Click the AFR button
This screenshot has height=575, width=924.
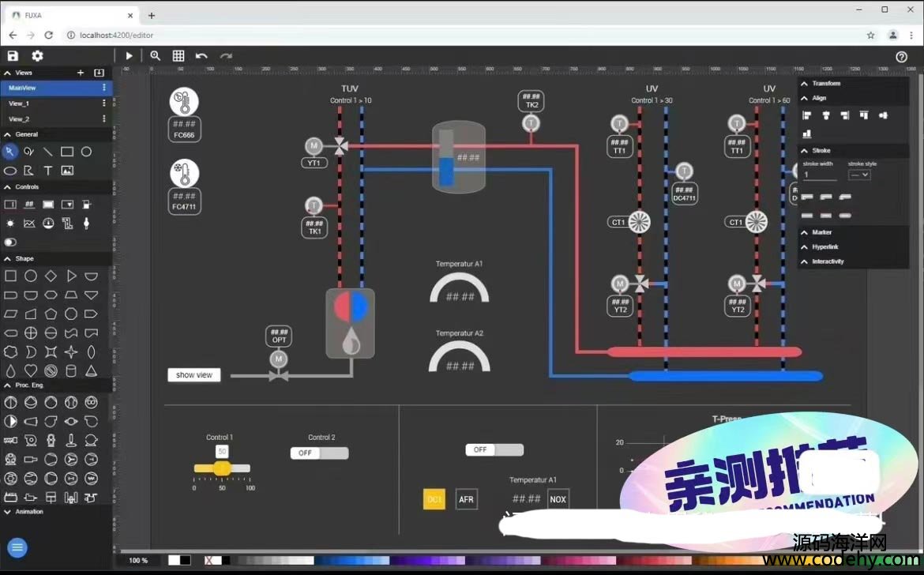(466, 499)
